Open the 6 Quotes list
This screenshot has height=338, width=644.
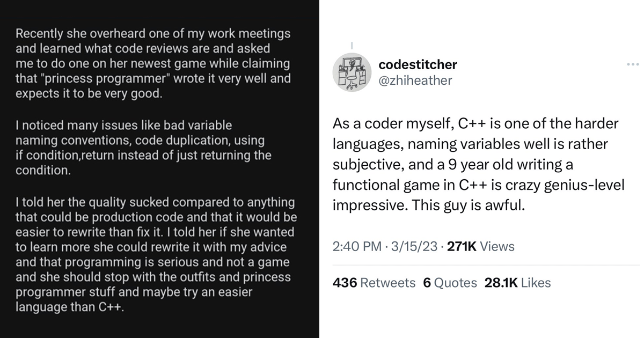[450, 283]
